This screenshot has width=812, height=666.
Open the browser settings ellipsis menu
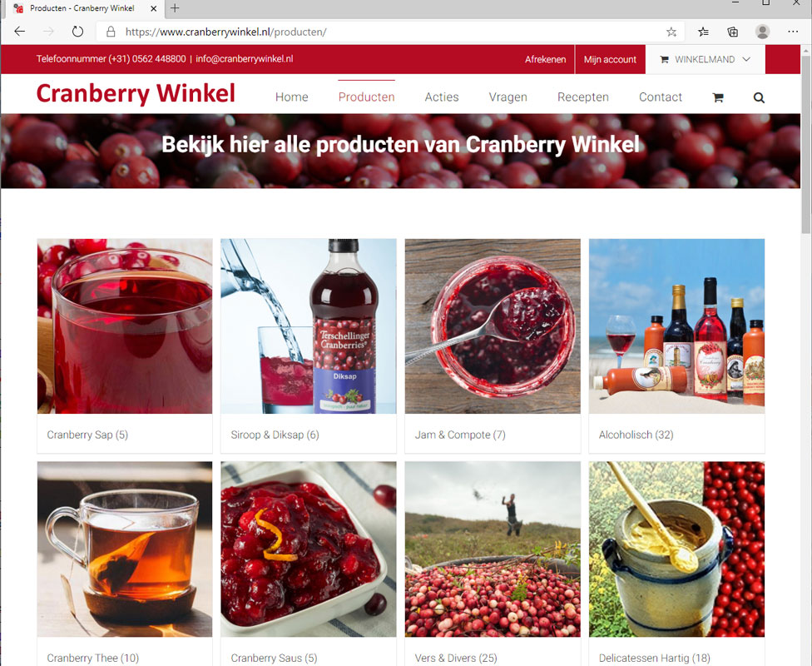(793, 32)
